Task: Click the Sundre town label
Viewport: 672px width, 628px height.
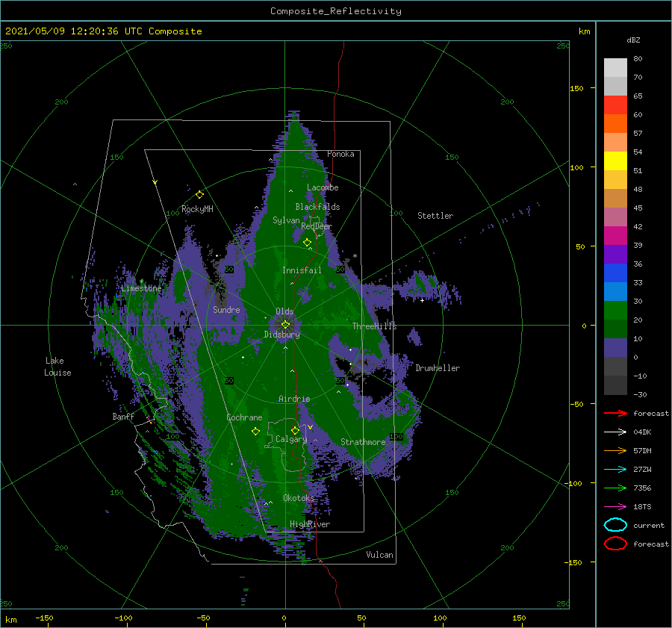Action: point(226,309)
